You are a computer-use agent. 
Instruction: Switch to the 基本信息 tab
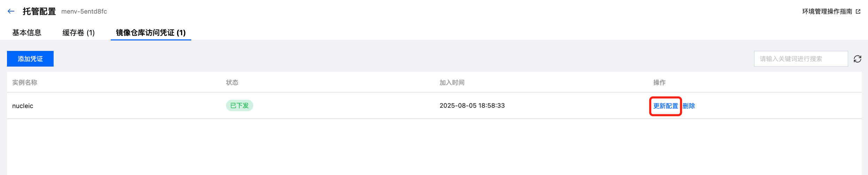coord(27,33)
